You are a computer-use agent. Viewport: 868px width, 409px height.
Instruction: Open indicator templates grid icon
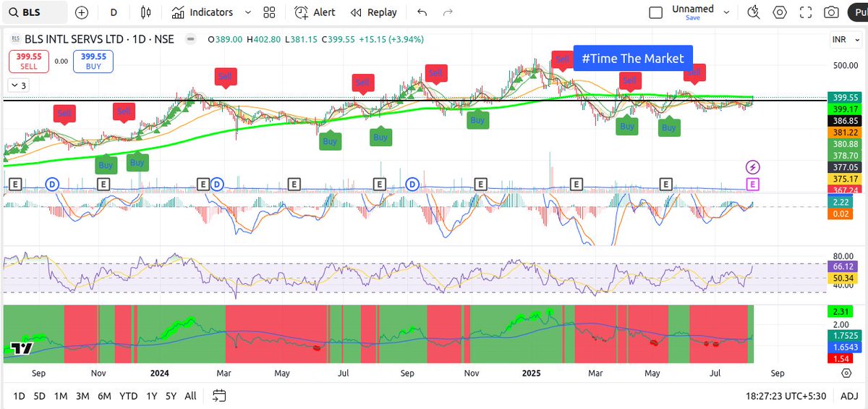pyautogui.click(x=270, y=12)
